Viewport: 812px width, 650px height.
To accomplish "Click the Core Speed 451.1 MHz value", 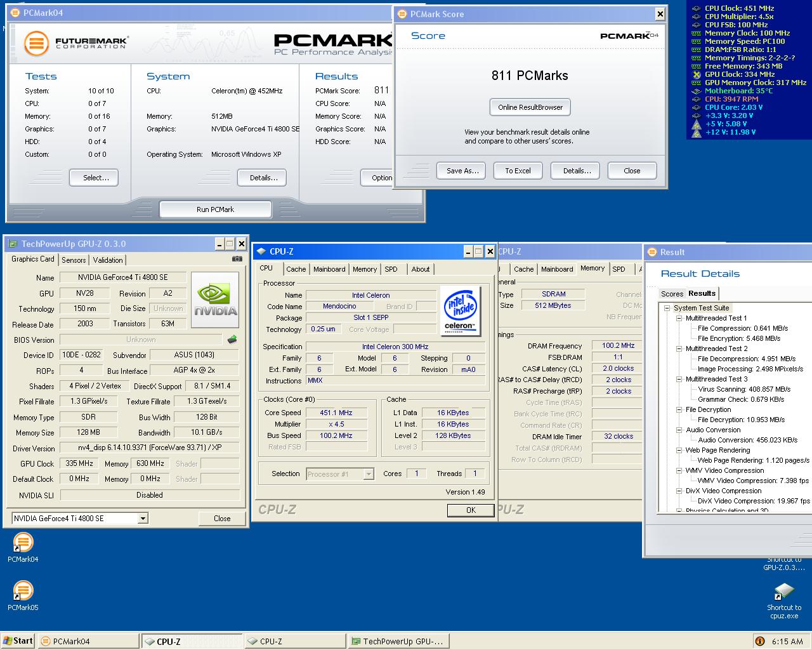I will pos(336,413).
